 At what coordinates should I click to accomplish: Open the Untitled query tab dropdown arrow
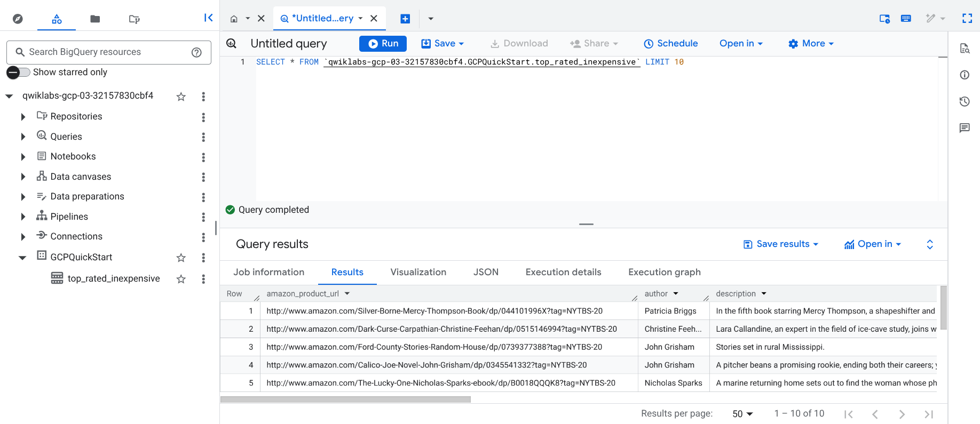pyautogui.click(x=360, y=18)
